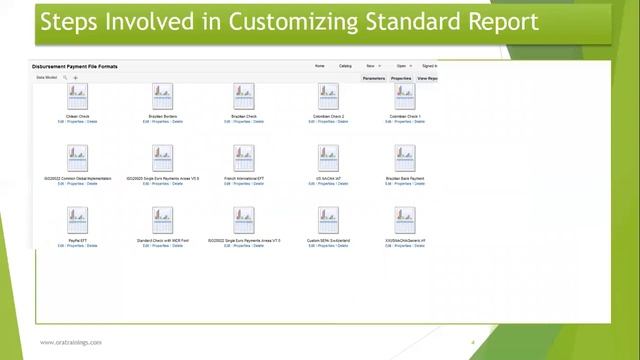This screenshot has width=640, height=360.
Task: Click the French International EFT layout name
Action: 244,178
